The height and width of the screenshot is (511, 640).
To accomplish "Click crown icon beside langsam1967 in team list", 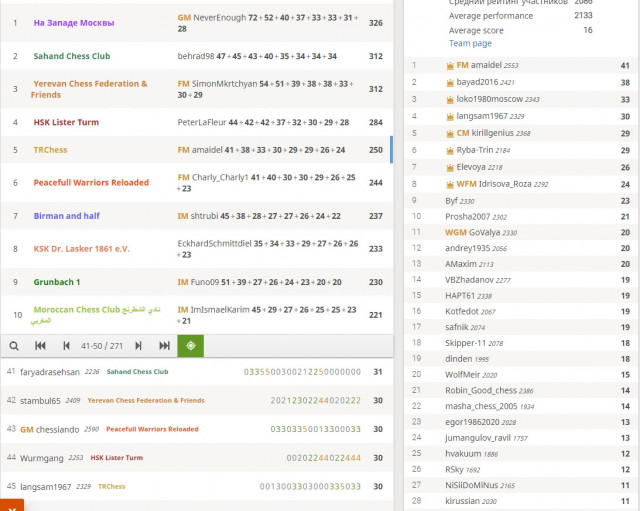I will (450, 117).
